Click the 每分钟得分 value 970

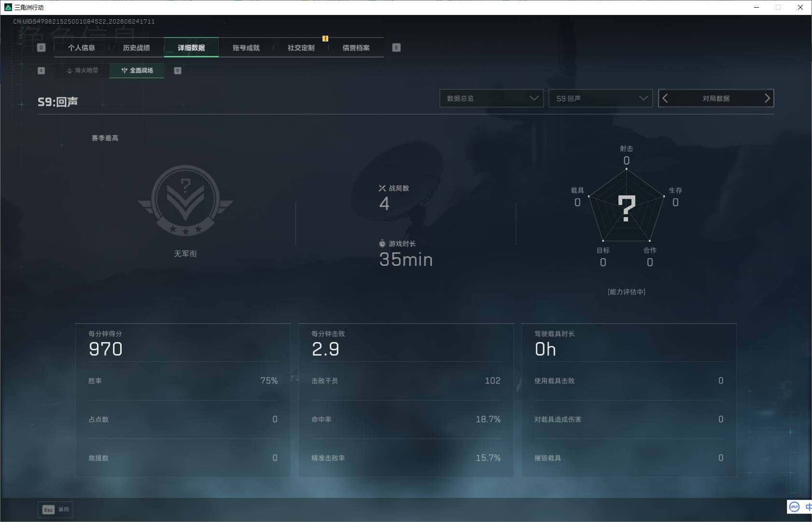tap(106, 349)
